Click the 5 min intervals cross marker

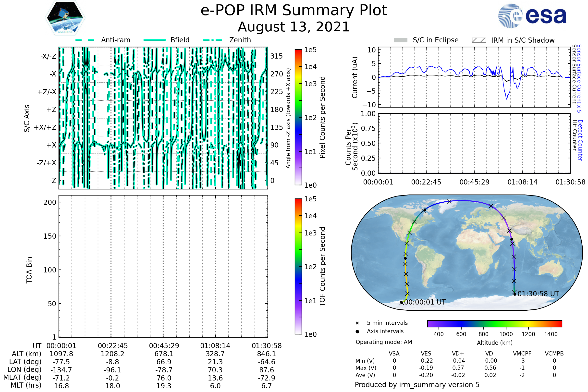point(357,323)
